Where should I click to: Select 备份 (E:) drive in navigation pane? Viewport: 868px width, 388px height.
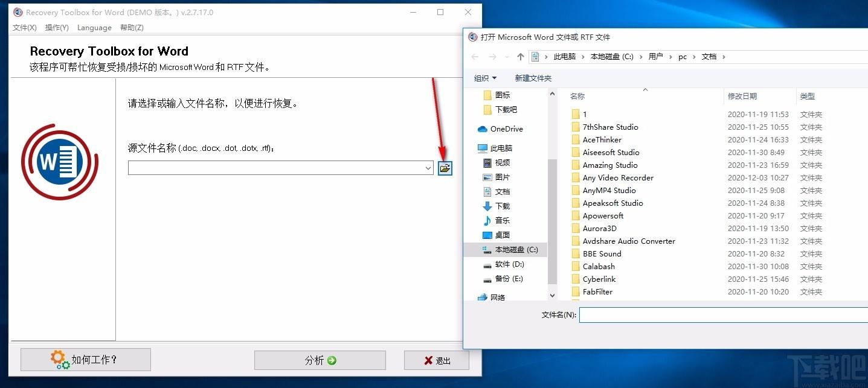click(x=509, y=279)
